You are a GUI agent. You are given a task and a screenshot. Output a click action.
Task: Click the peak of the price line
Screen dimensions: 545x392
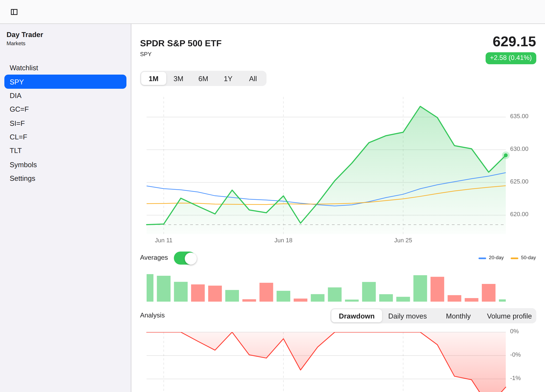click(x=420, y=106)
